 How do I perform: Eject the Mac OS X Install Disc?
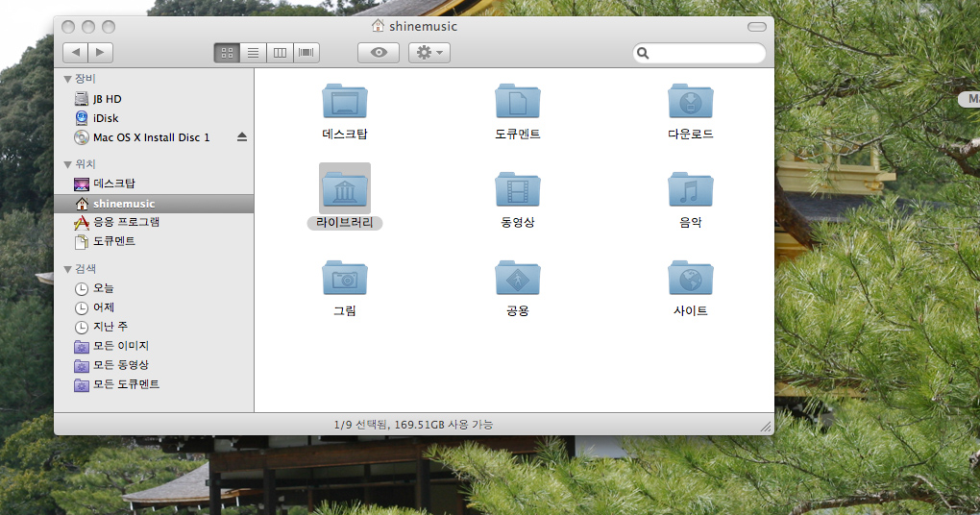coord(242,137)
